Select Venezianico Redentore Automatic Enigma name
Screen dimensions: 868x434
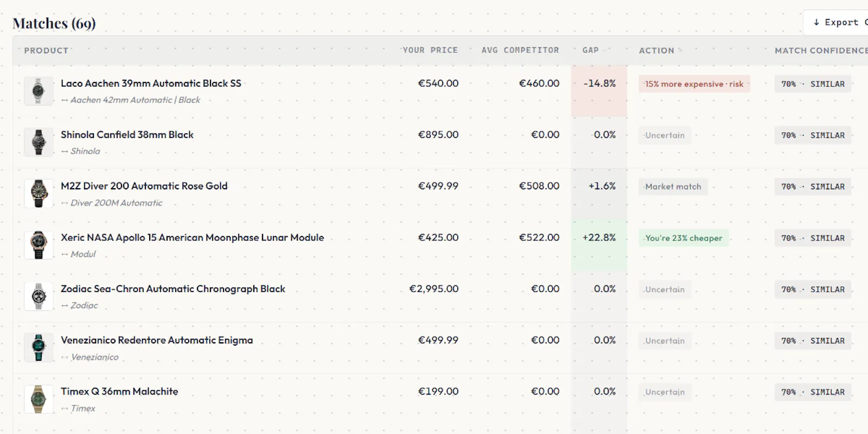pos(157,340)
